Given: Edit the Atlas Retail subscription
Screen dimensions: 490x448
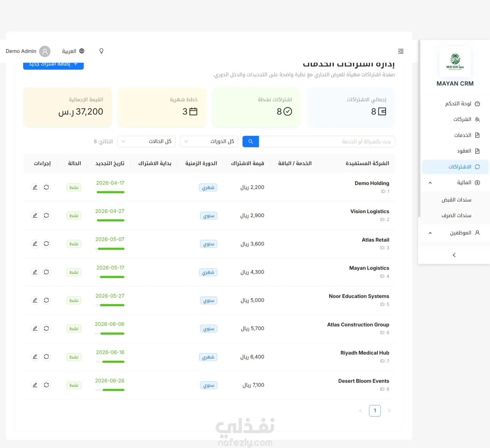Looking at the screenshot, I should [35, 244].
